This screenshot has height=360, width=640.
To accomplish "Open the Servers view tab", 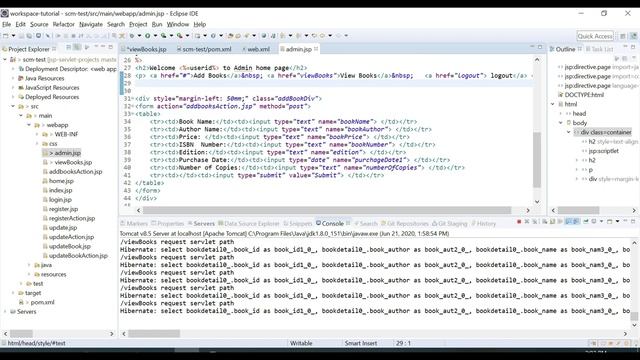I will (201, 224).
